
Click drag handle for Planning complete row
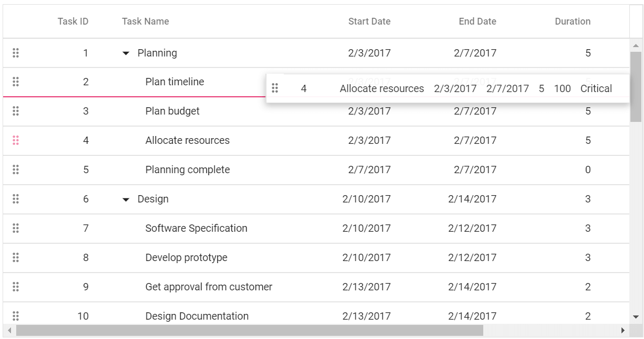point(16,169)
